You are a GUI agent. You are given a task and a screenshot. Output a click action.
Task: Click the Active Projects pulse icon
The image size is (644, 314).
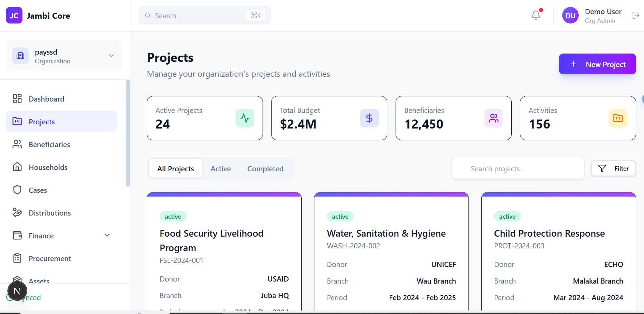point(245,118)
